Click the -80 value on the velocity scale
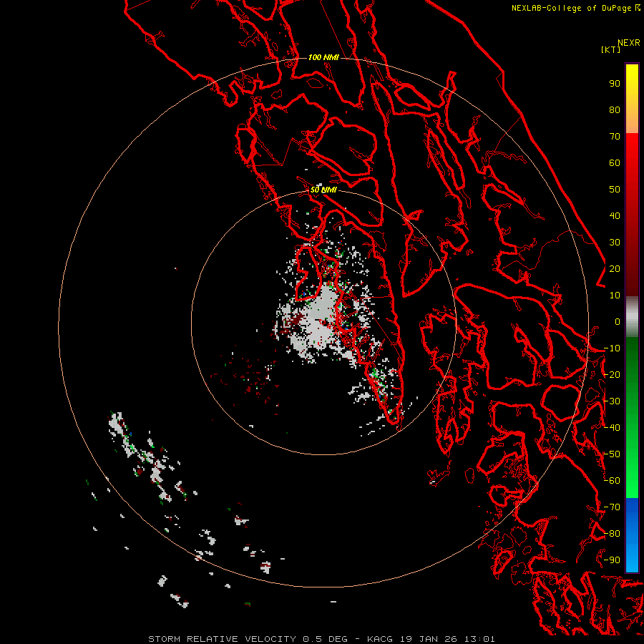Image resolution: width=644 pixels, height=644 pixels. coord(612,534)
